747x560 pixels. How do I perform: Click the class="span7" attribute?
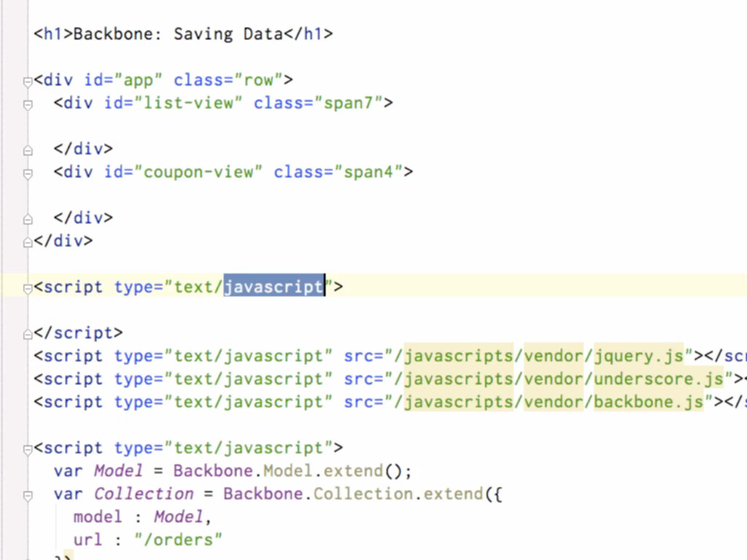pos(318,103)
